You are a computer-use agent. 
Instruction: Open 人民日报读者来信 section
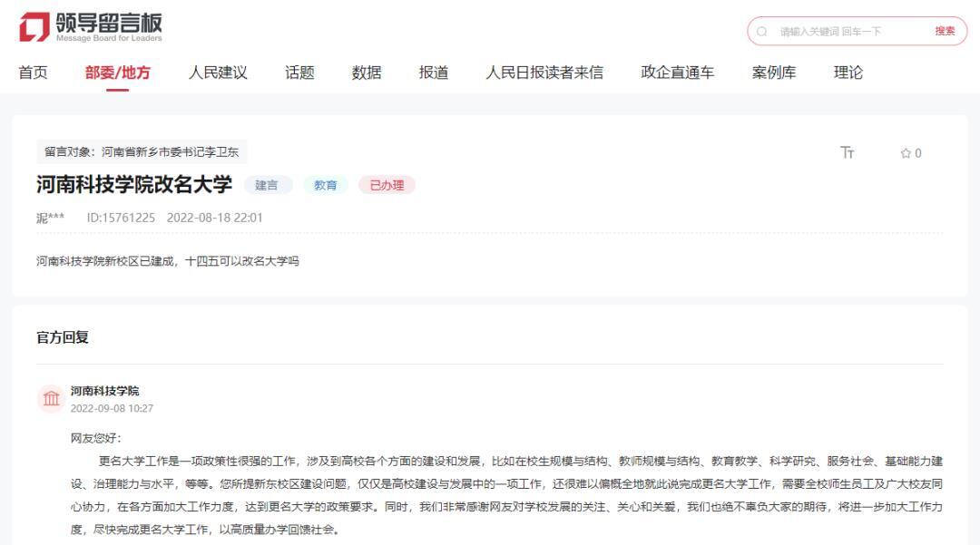click(x=544, y=73)
